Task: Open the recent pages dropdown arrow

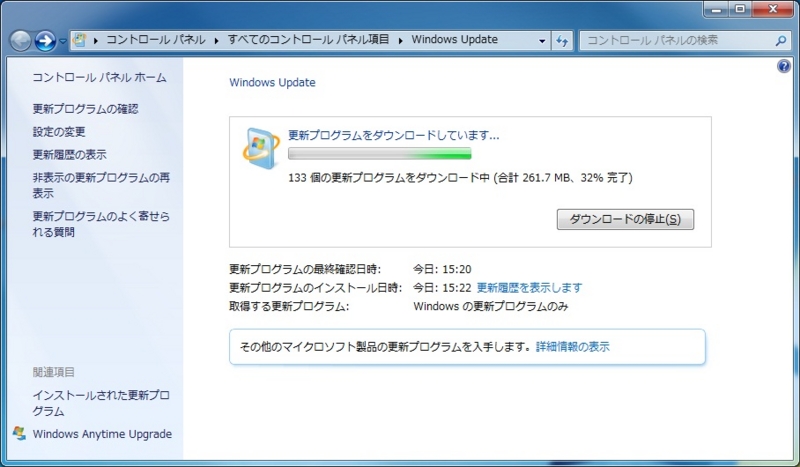Action: 63,41
